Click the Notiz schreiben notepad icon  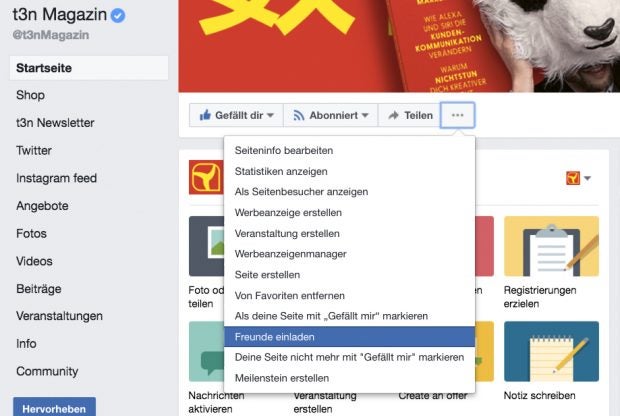pyautogui.click(x=551, y=351)
